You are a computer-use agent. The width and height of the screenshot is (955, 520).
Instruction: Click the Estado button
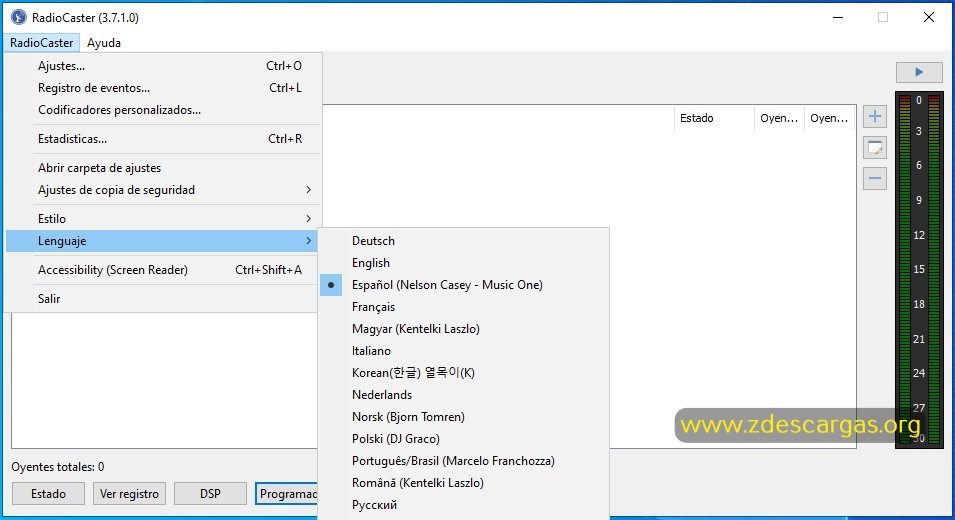coord(48,494)
